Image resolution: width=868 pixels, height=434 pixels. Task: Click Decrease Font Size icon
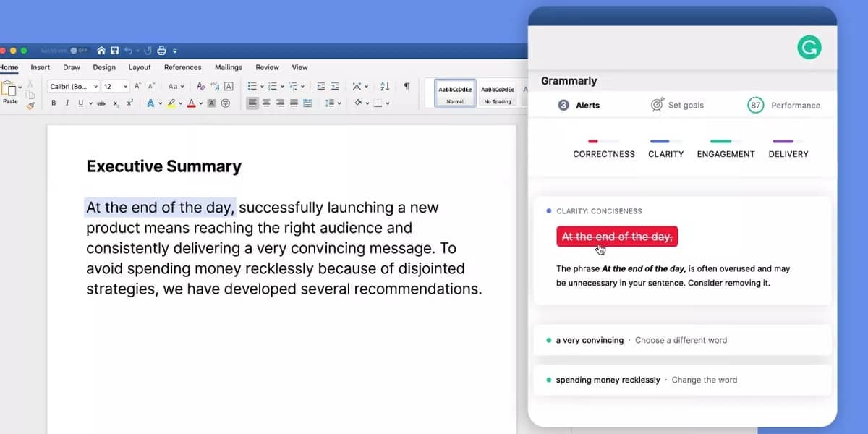pyautogui.click(x=151, y=86)
